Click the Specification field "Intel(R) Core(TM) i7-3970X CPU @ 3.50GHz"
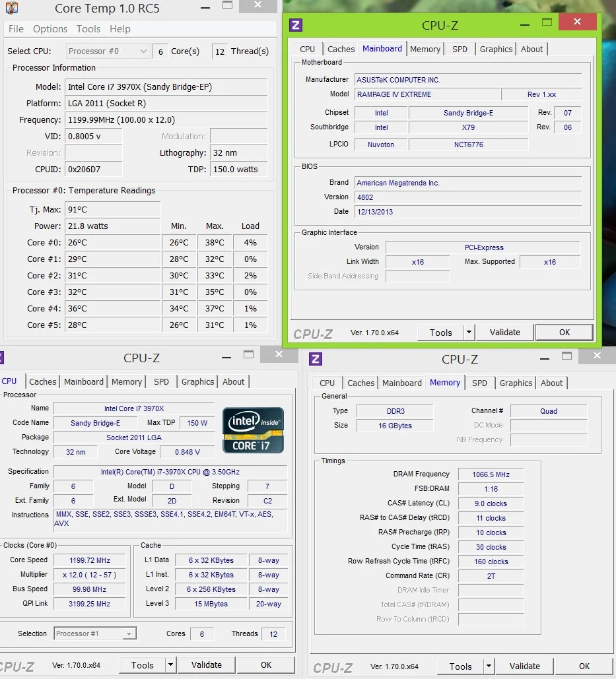 click(x=170, y=472)
